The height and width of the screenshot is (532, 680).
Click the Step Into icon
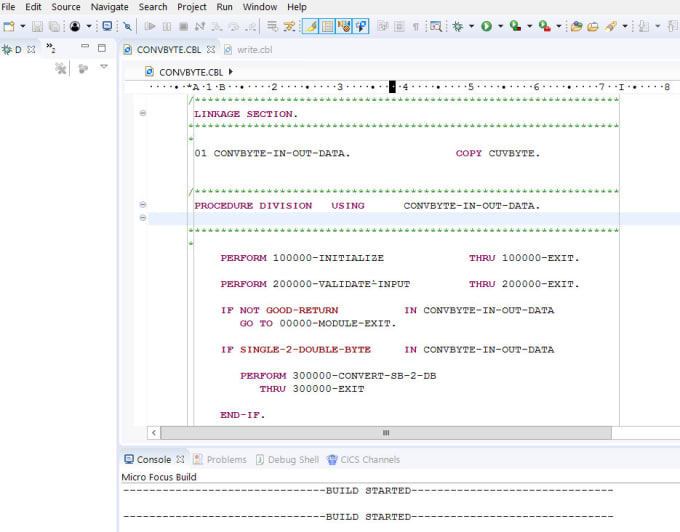click(216, 26)
